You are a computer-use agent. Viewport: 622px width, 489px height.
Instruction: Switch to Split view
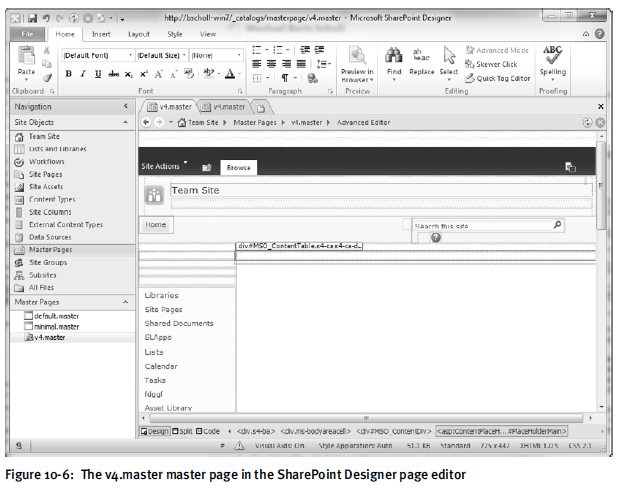click(x=182, y=431)
